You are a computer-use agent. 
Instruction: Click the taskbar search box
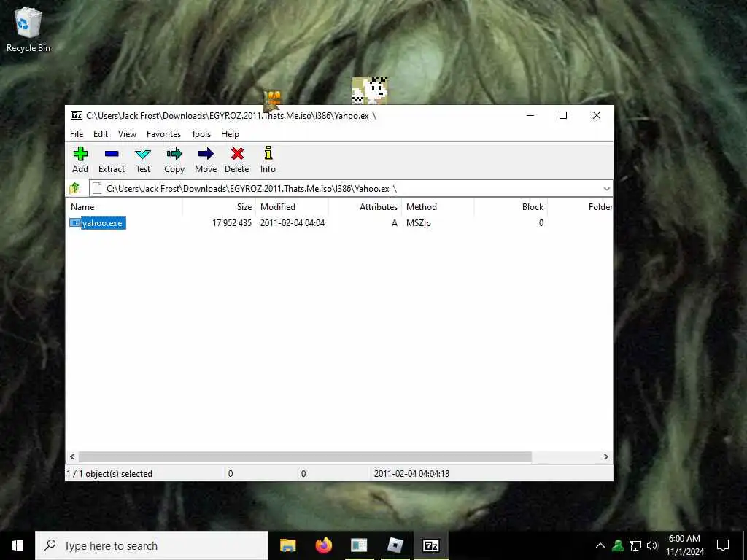(152, 545)
